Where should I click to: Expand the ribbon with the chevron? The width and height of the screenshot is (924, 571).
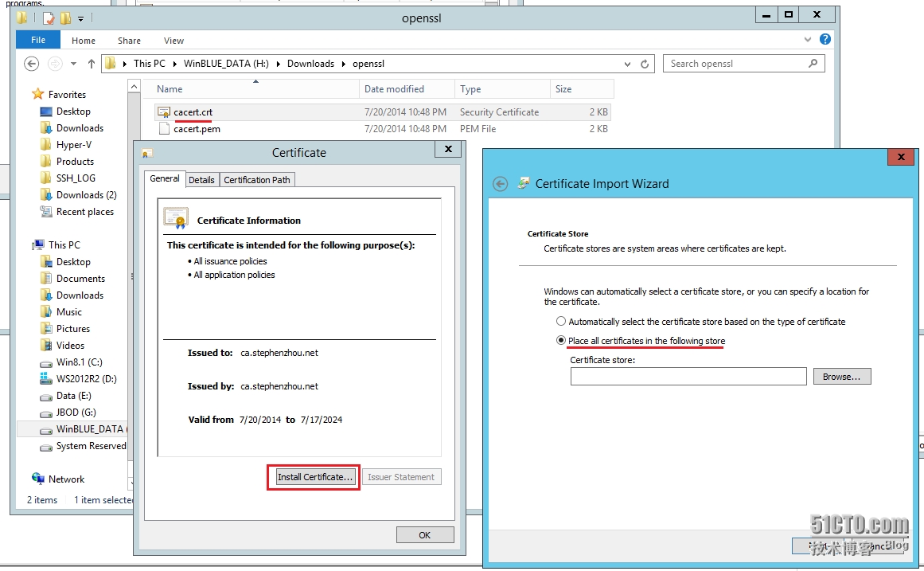tap(807, 40)
